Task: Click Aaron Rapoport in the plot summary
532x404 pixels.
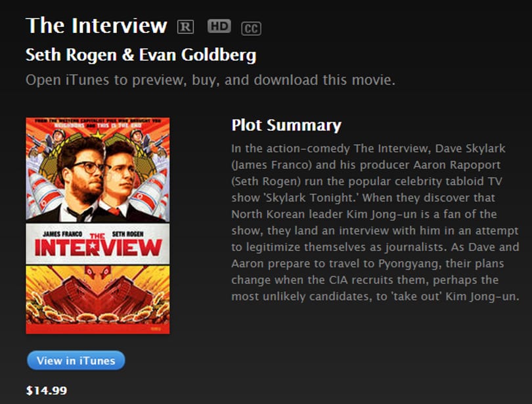Action: (x=456, y=165)
